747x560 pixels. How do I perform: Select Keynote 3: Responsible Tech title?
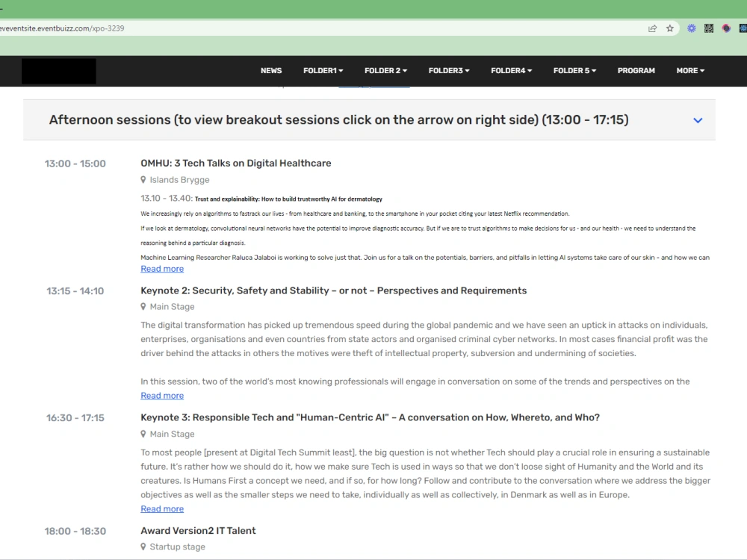(x=371, y=417)
